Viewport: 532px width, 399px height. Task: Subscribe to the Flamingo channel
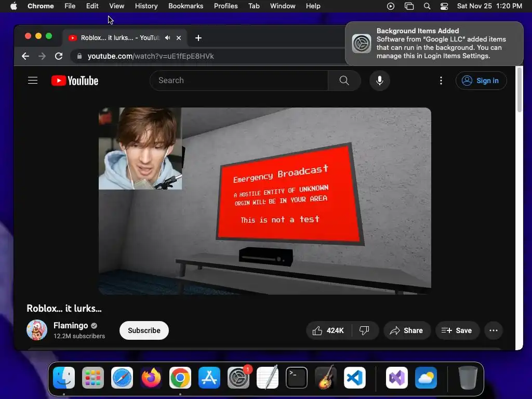[x=144, y=330]
